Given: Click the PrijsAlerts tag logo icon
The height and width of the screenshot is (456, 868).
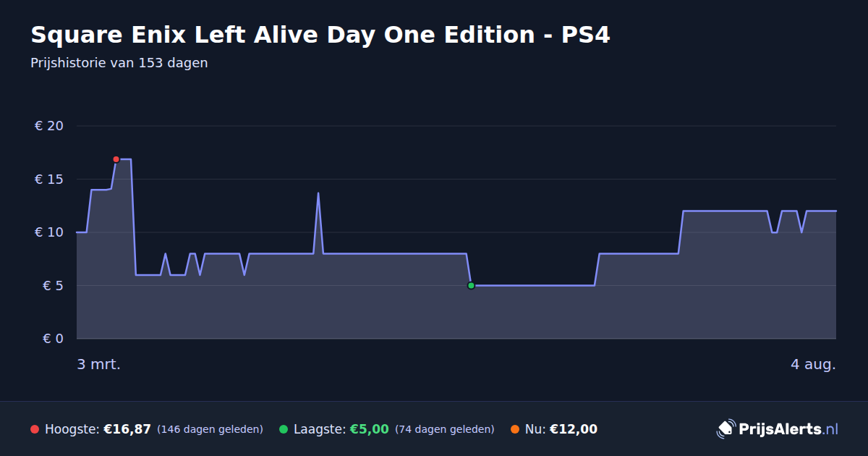Looking at the screenshot, I should click(726, 429).
